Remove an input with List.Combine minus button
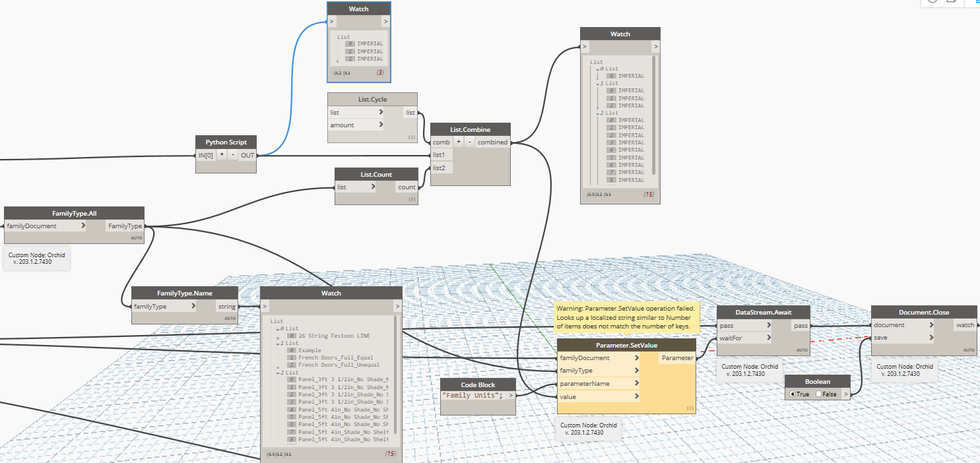This screenshot has height=463, width=980. tap(469, 142)
